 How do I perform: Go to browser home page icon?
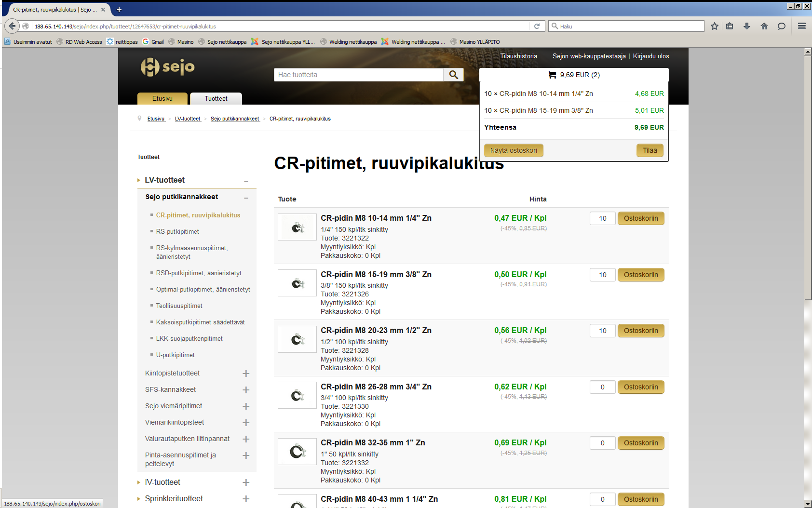764,26
